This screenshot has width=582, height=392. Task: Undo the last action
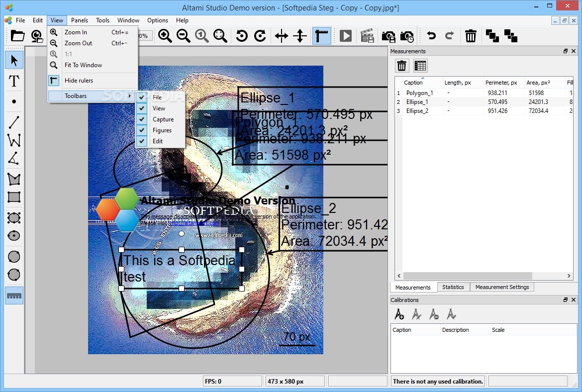(x=431, y=36)
